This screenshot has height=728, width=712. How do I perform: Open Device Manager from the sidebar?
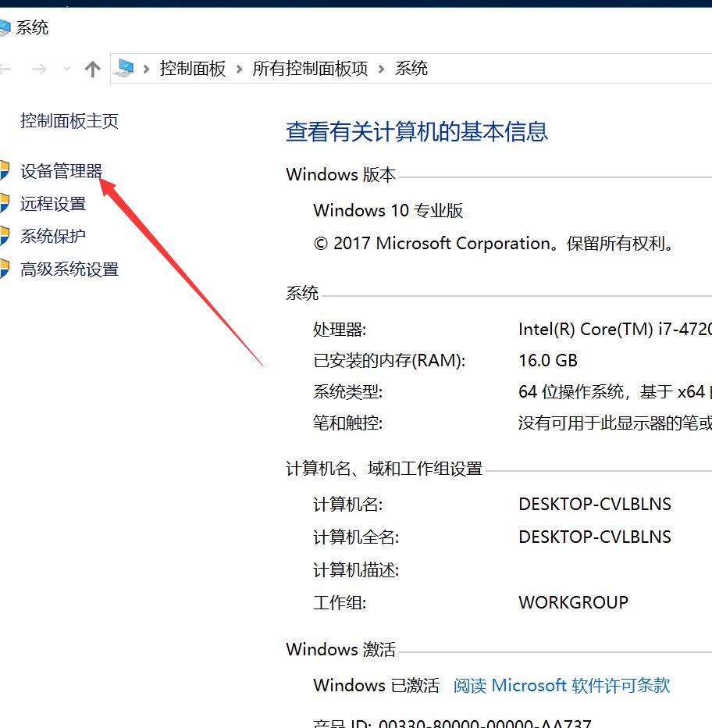click(62, 170)
